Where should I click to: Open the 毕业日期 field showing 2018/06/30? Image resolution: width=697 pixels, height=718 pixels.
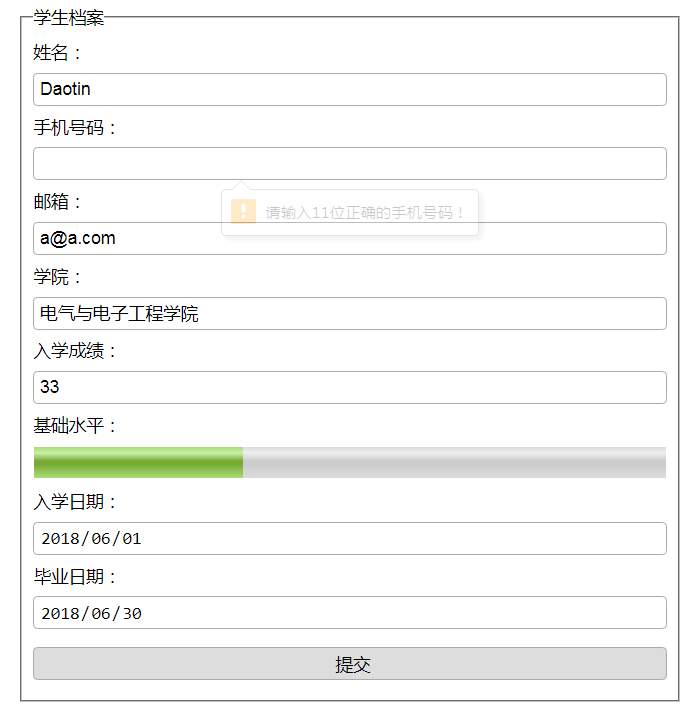[349, 612]
